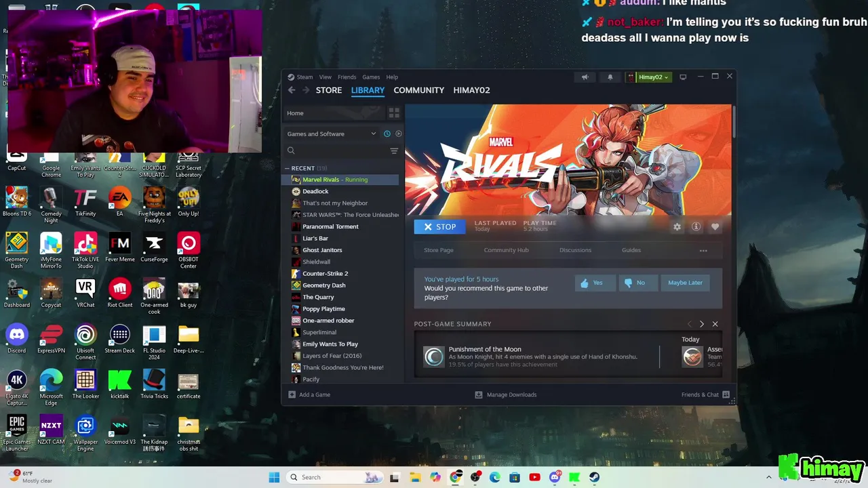This screenshot has height=488, width=868.
Task: Open the HIMAY02 profile tab
Action: click(x=471, y=90)
